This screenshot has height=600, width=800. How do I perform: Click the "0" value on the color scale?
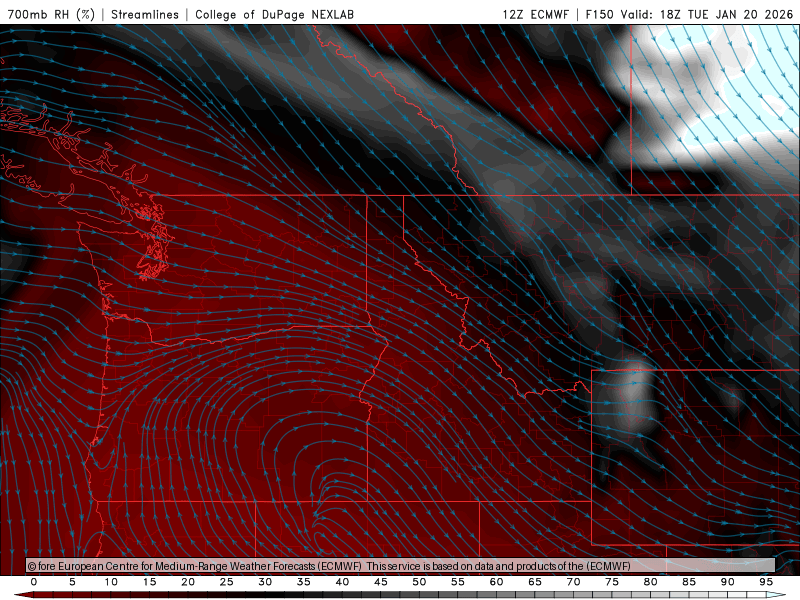(34, 582)
